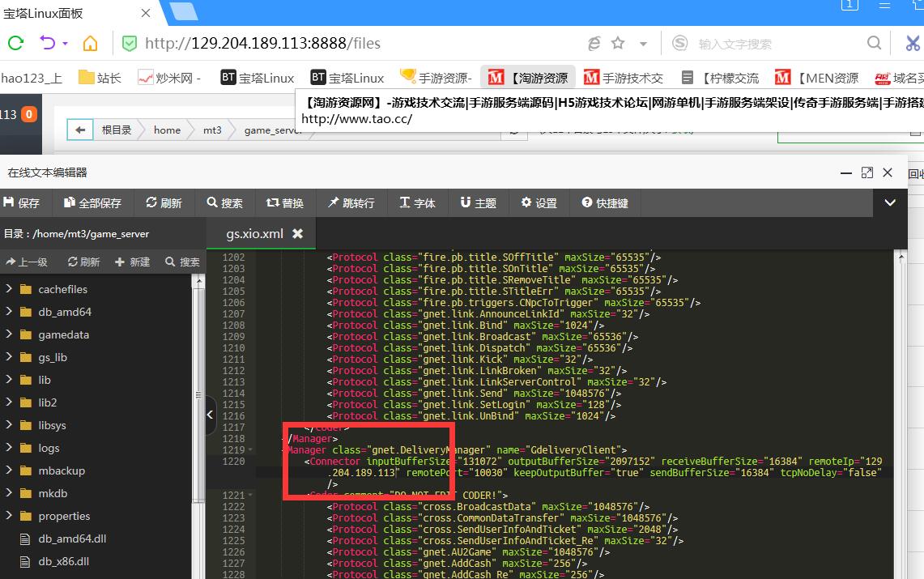Go up one directory level
The width and height of the screenshot is (924, 579).
click(x=27, y=262)
